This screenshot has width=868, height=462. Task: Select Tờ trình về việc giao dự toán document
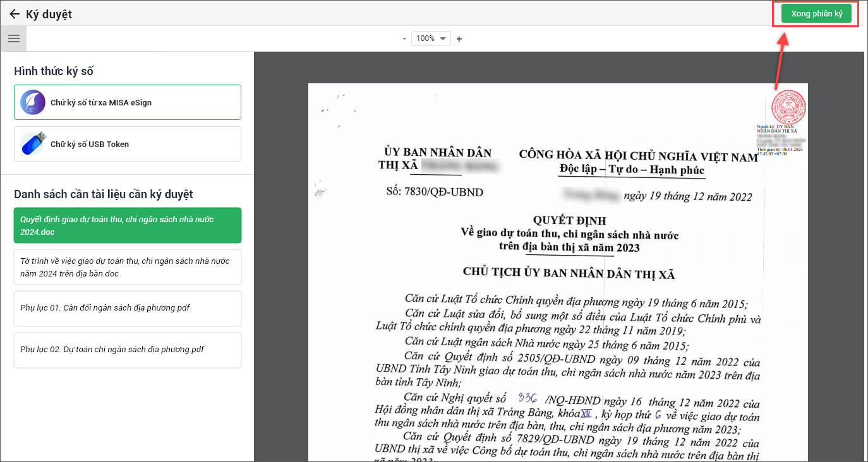pos(128,267)
